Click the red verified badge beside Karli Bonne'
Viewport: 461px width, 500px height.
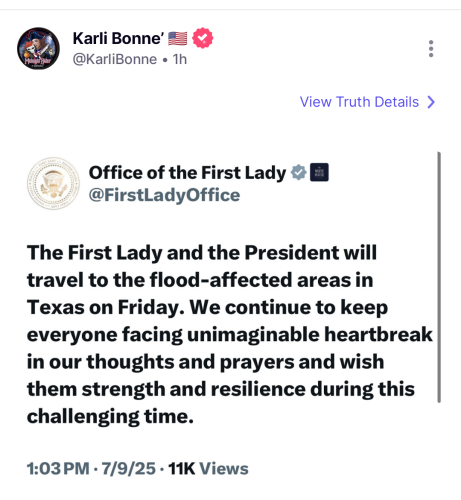coord(203,38)
